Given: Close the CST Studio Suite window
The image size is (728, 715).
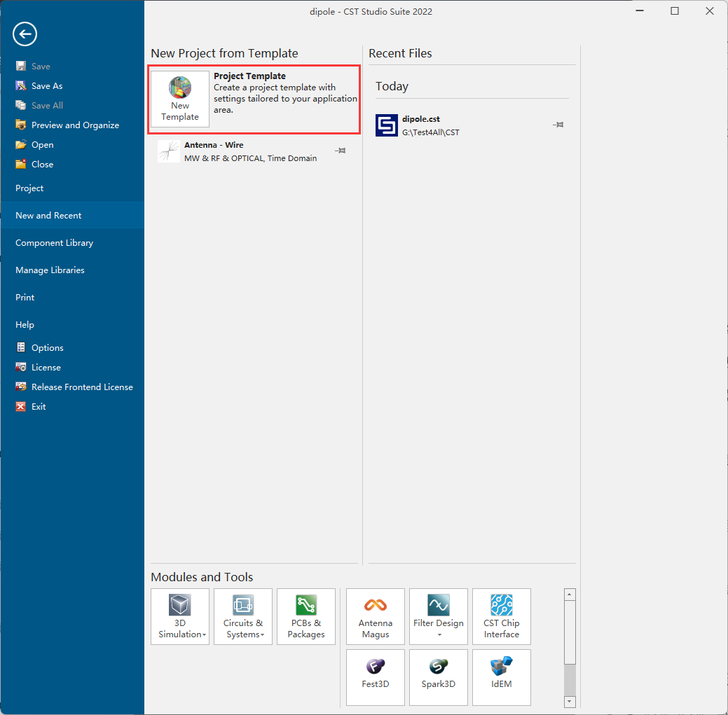Looking at the screenshot, I should point(709,11).
